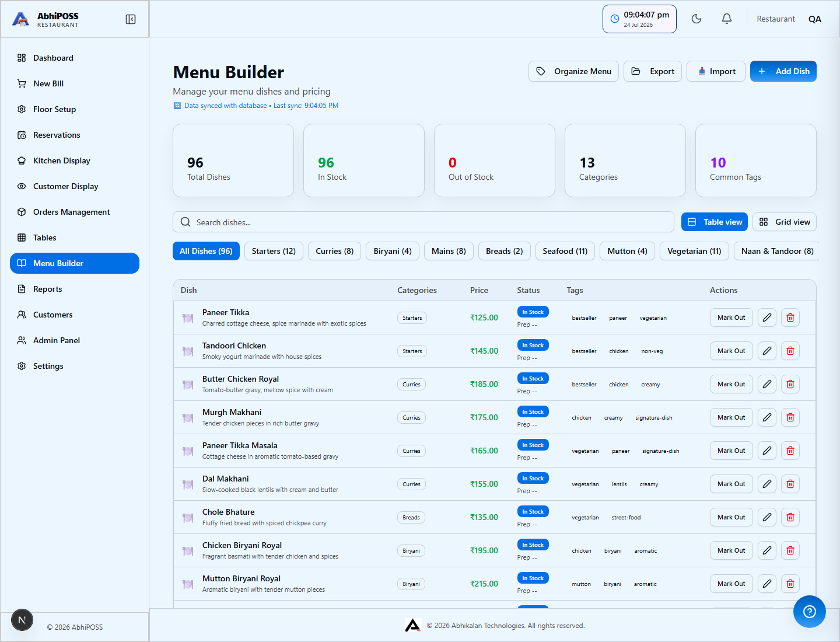The height and width of the screenshot is (642, 840).
Task: Edit Paneer Tikka using the pencil icon
Action: click(x=767, y=317)
